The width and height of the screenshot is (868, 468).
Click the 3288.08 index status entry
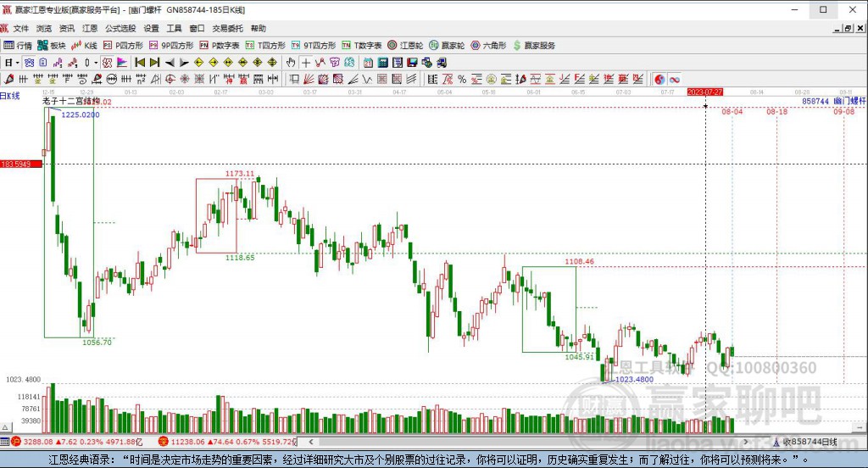click(77, 442)
